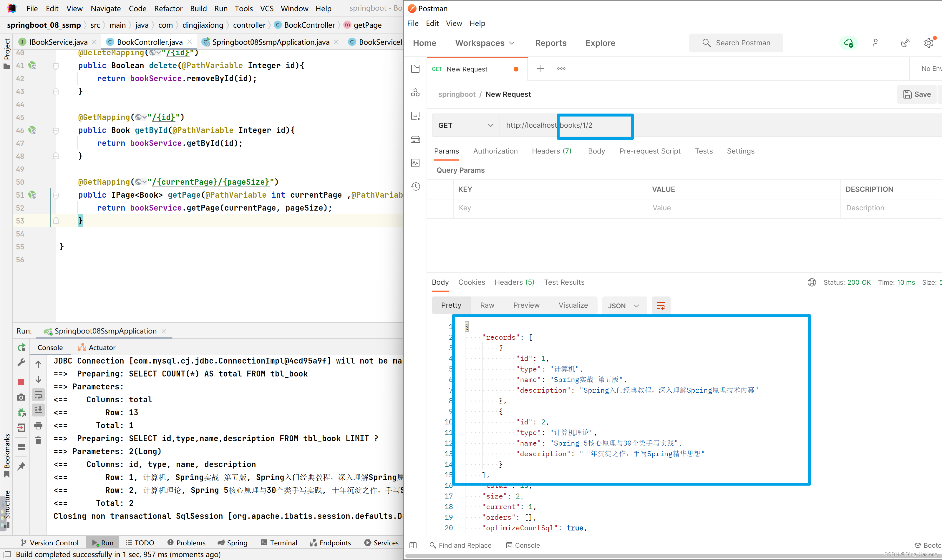Click the Postman sync cloud icon
The height and width of the screenshot is (560, 942).
tap(848, 43)
